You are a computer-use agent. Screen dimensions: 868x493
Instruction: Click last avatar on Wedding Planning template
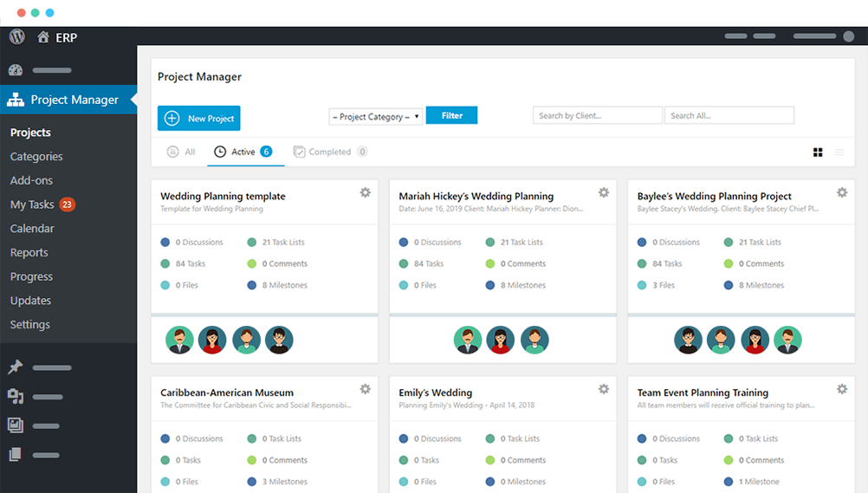coord(279,340)
